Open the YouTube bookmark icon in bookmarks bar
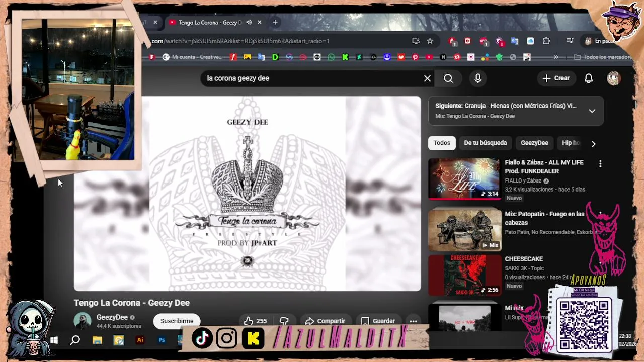 [429, 57]
